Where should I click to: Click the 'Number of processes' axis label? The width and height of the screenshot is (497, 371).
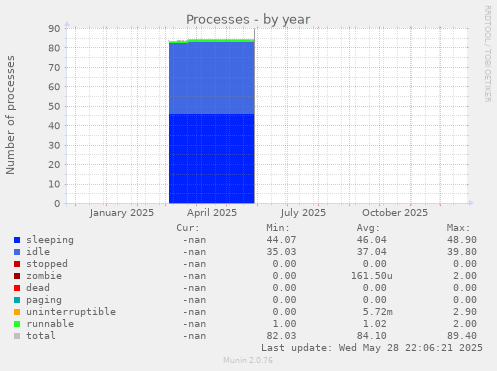click(10, 115)
